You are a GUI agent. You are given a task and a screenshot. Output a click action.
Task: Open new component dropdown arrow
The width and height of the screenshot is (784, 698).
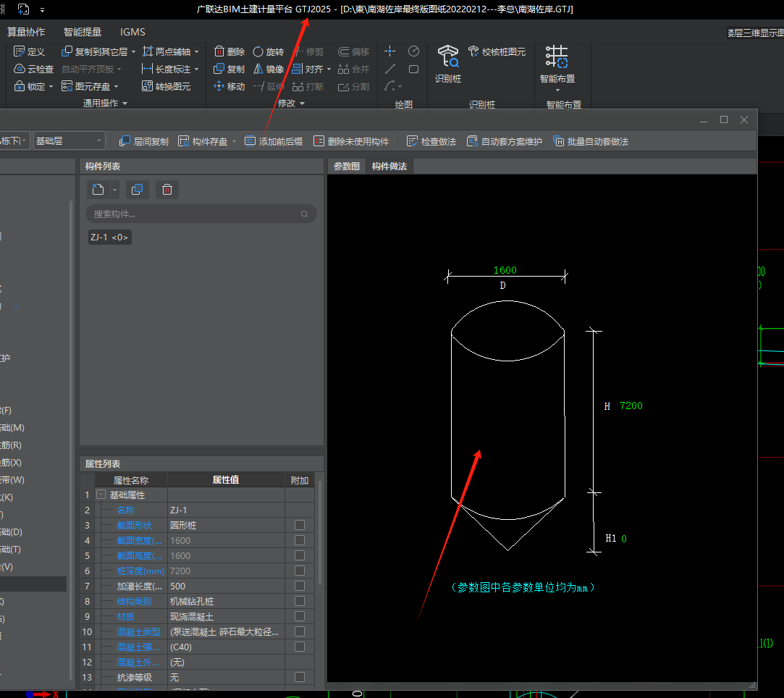[114, 190]
